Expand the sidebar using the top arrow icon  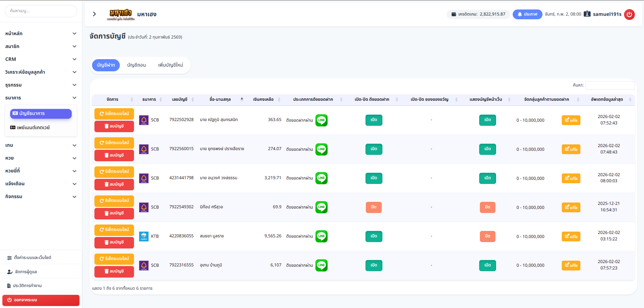(94, 14)
